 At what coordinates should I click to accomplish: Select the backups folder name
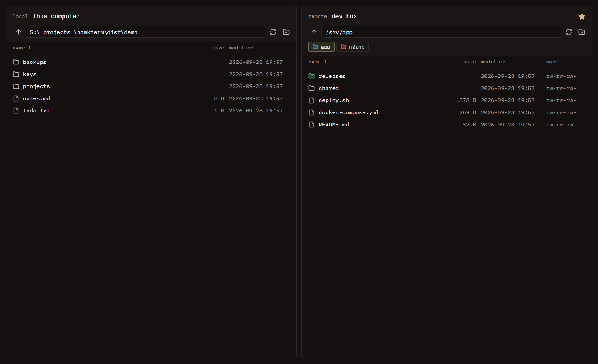[x=35, y=62]
